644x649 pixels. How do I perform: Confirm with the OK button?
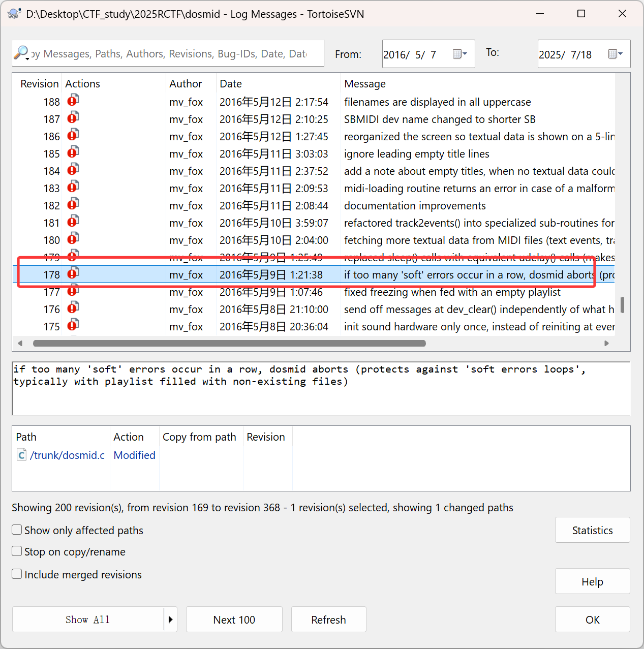(x=593, y=619)
